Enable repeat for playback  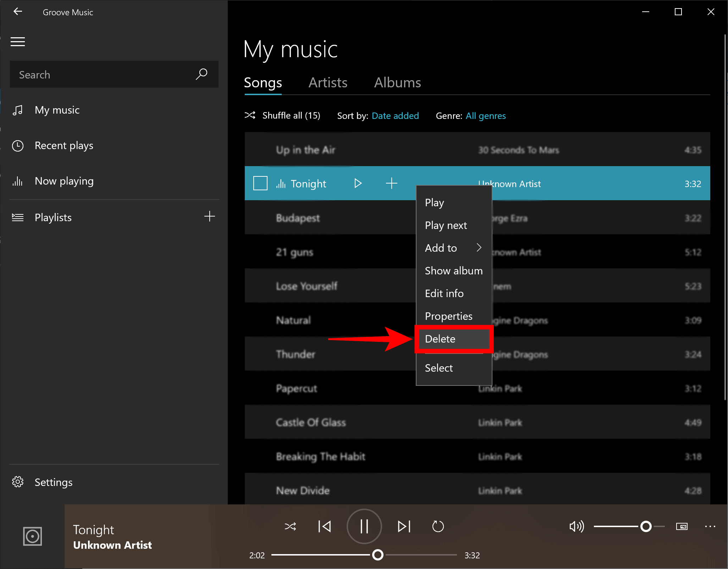tap(438, 526)
